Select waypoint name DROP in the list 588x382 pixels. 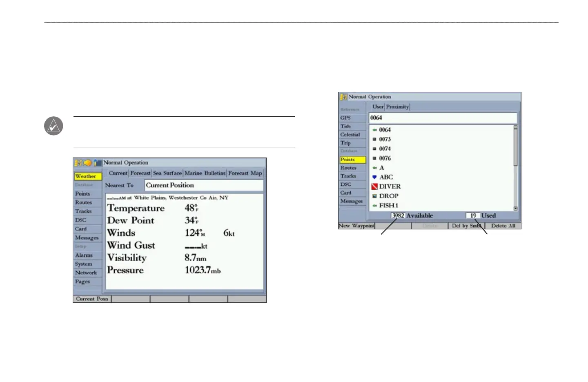[x=389, y=196]
